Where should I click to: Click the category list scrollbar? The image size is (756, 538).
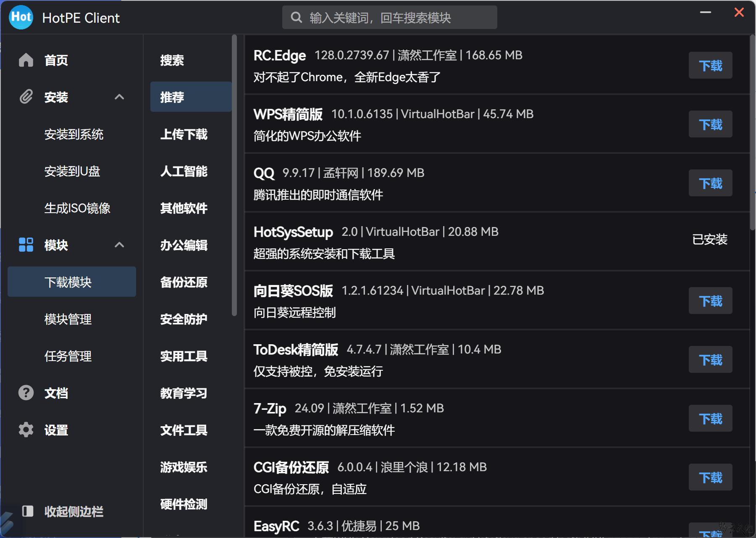pyautogui.click(x=234, y=175)
